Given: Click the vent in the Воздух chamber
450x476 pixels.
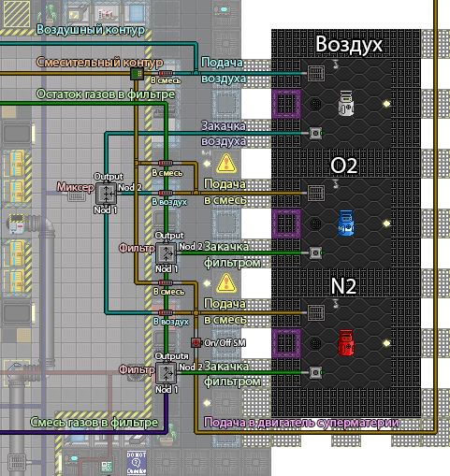Looking at the screenshot, I should coord(316,73).
